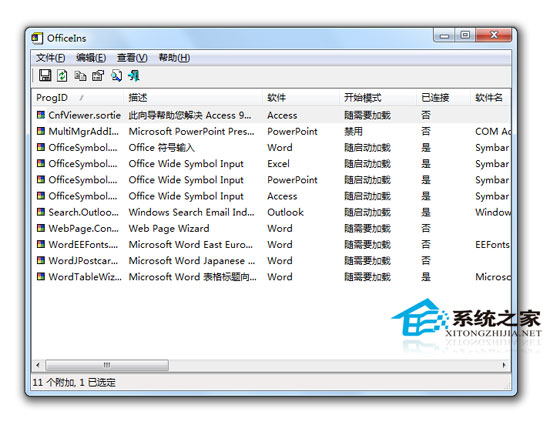Click the 'Excel' software cell
Image resolution: width=550 pixels, height=425 pixels.
(x=279, y=164)
